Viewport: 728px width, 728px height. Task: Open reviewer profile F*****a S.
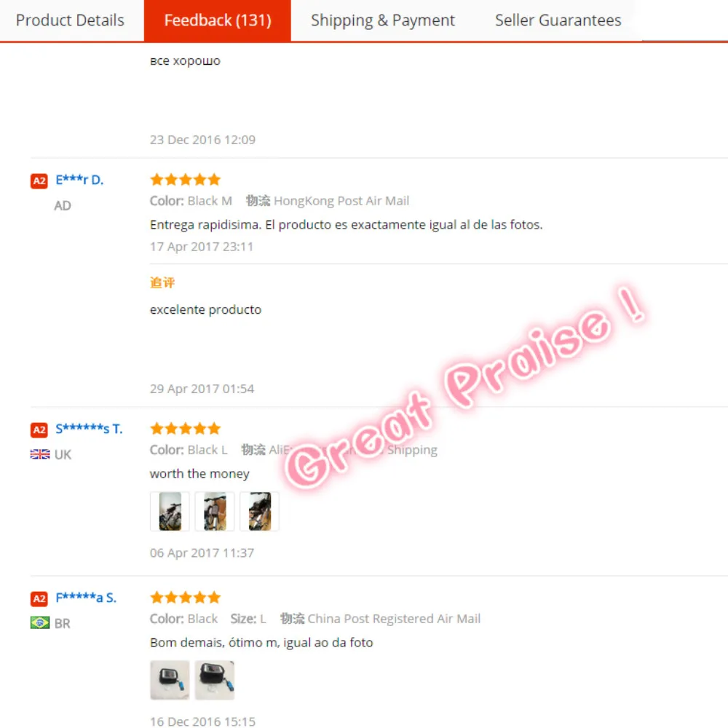pyautogui.click(x=86, y=598)
